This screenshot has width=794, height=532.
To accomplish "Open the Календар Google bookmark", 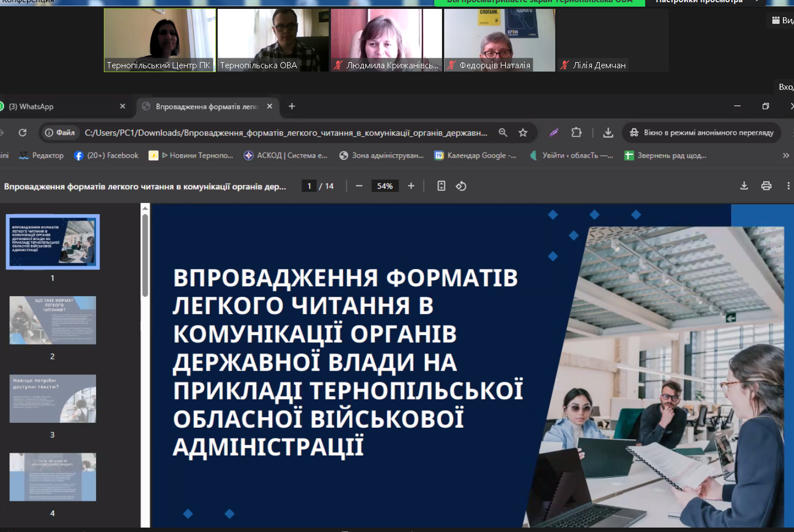I will pos(476,155).
